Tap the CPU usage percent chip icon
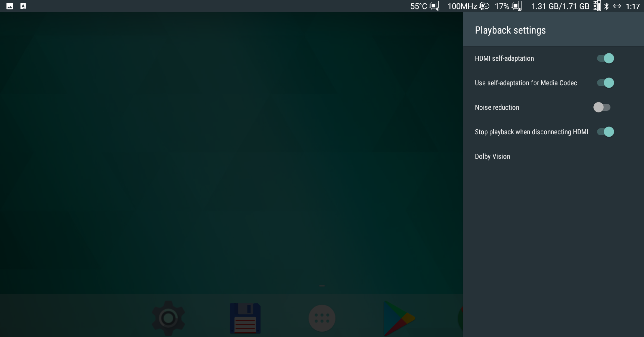 click(x=517, y=6)
